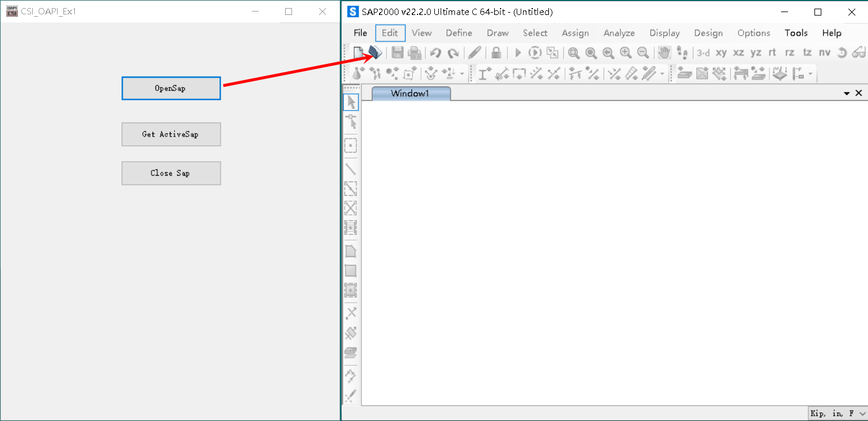The image size is (868, 421).
Task: Open the View menu
Action: [x=422, y=33]
